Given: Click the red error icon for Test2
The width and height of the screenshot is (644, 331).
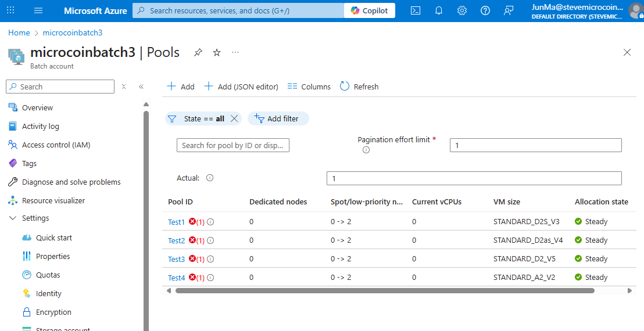Looking at the screenshot, I should click(x=192, y=240).
